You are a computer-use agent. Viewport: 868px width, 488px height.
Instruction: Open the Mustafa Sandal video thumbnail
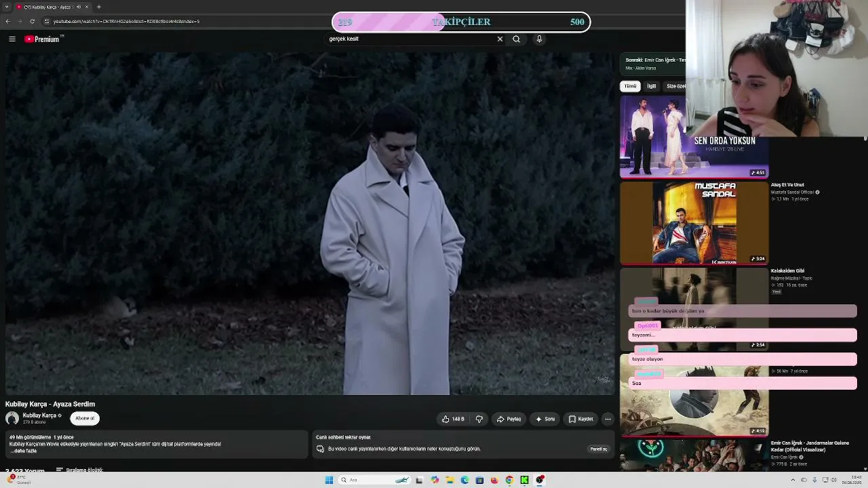pyautogui.click(x=694, y=222)
